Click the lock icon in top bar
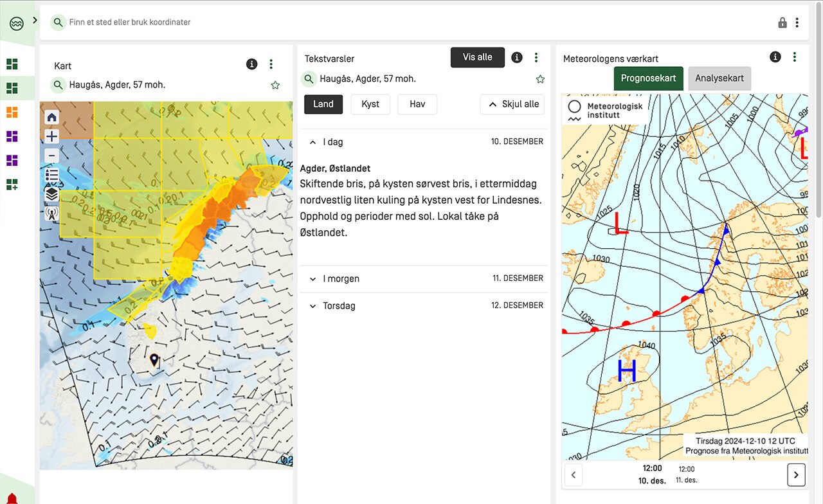The width and height of the screenshot is (823, 504). click(x=782, y=22)
